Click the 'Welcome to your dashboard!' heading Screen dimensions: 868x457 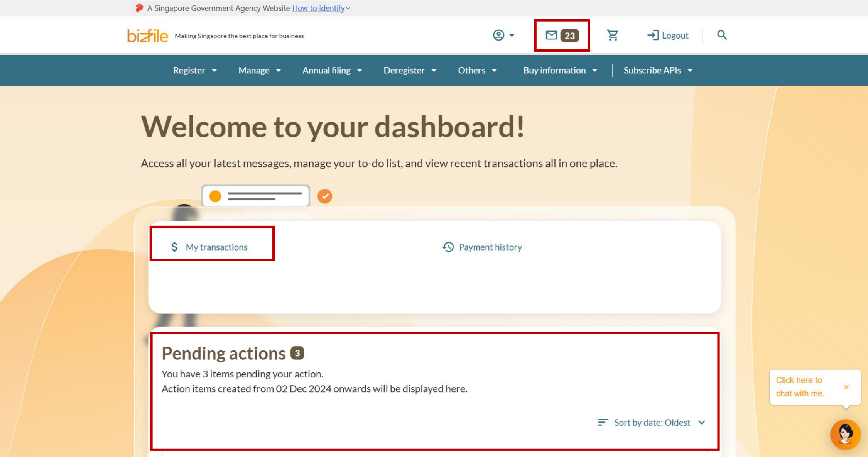pos(333,127)
